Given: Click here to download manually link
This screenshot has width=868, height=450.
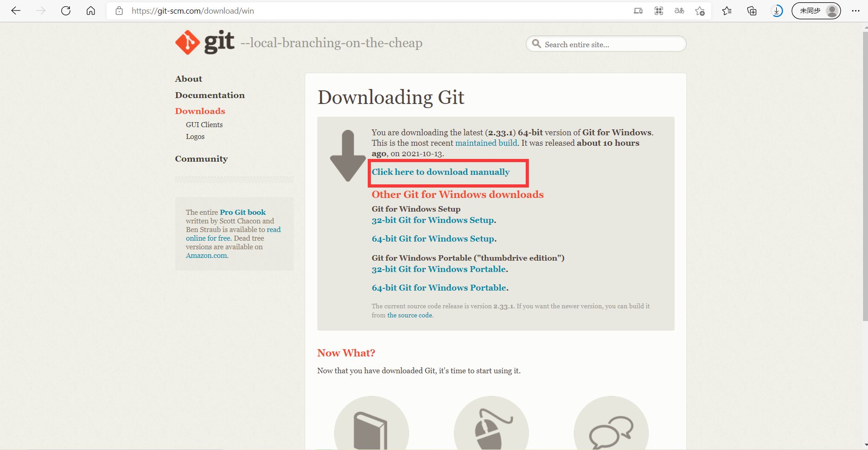Looking at the screenshot, I should point(440,172).
